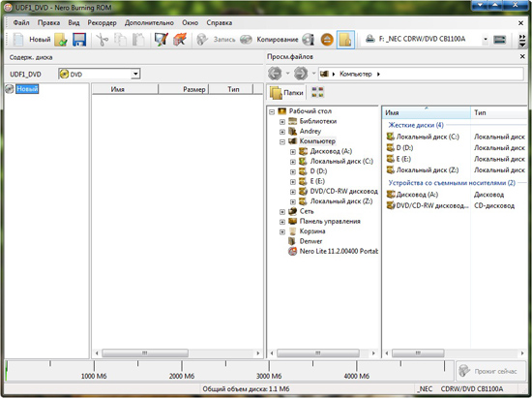Image resolution: width=532 pixels, height=398 pixels.
Task: Open the Рекордер menu
Action: tap(102, 22)
